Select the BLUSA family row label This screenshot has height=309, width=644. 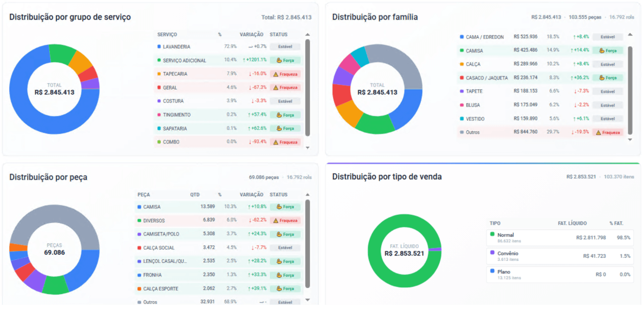pyautogui.click(x=473, y=105)
